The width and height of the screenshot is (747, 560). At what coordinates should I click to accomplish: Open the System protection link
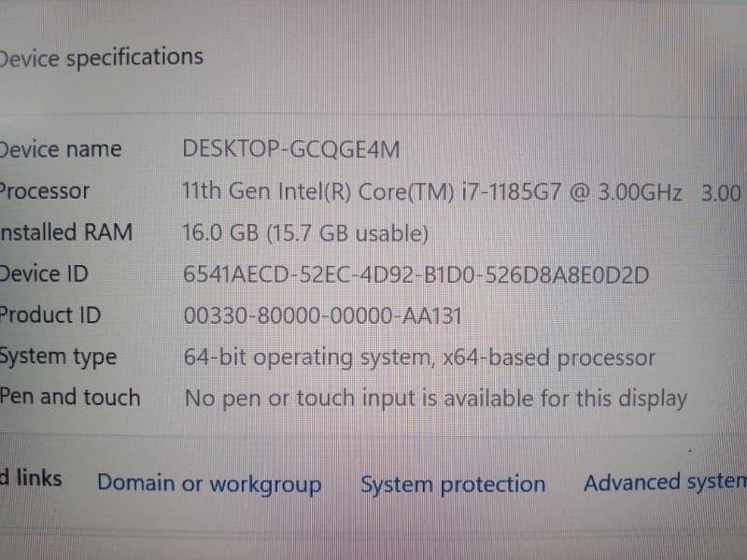click(x=453, y=484)
